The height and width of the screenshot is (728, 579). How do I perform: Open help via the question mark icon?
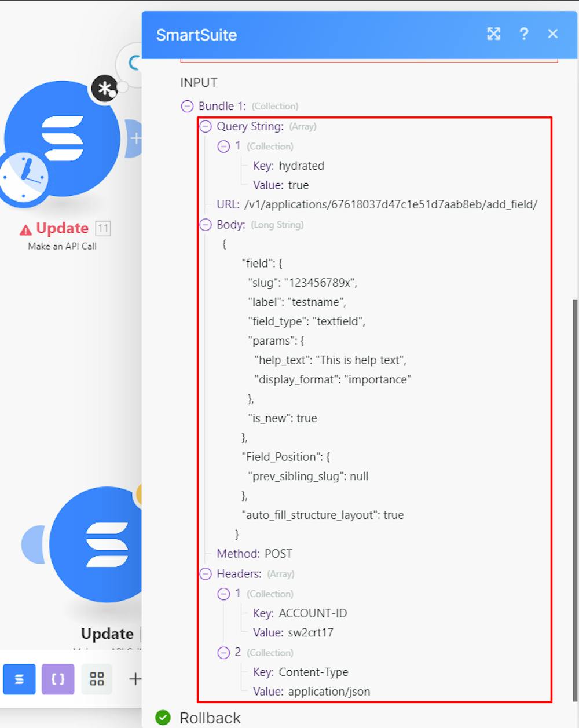click(x=524, y=34)
